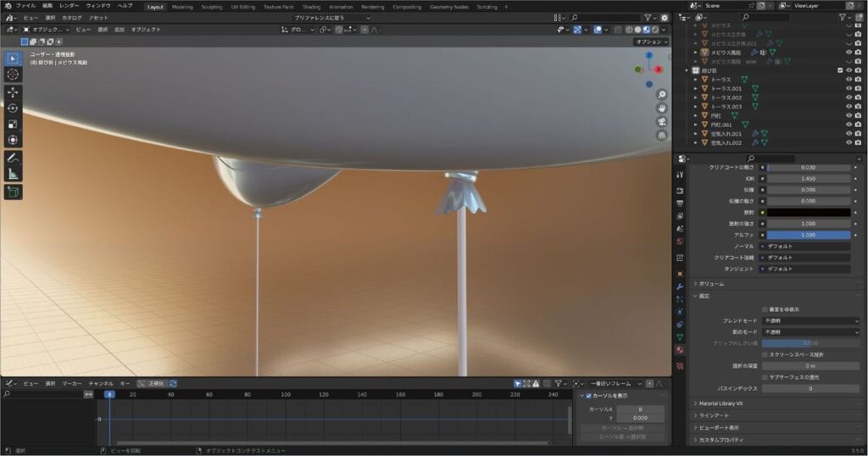Switch to Geometry Nodes workspace tab
This screenshot has width=868, height=456.
(449, 7)
